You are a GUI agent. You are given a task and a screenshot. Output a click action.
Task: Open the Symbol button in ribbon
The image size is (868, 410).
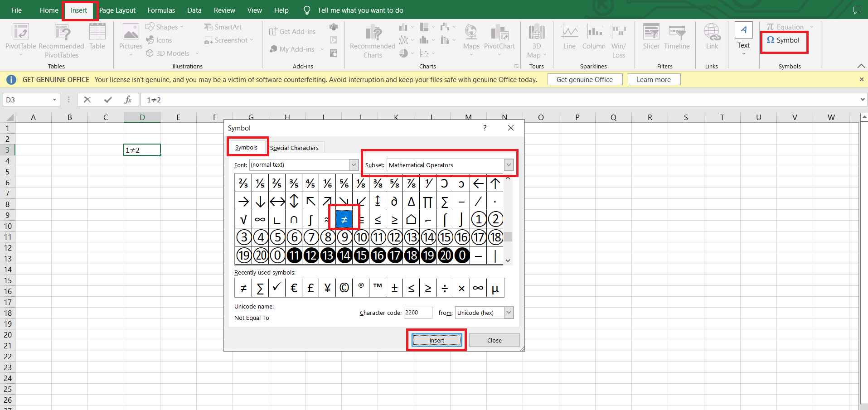[x=783, y=40]
